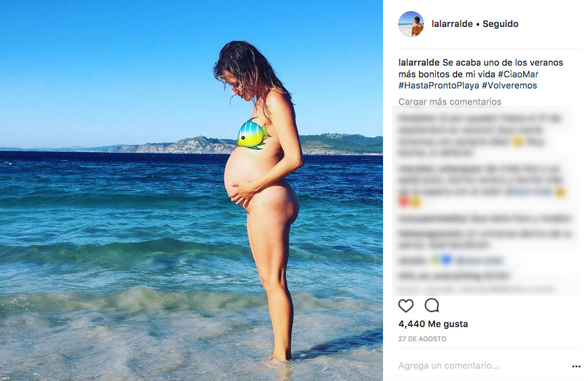Screen dimensions: 588x381
Task: Open the #CiaoMar hashtag
Action: 518,74
